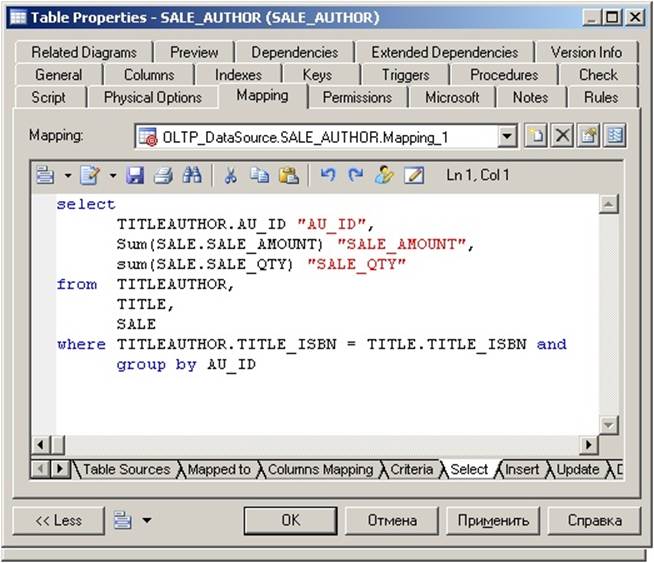Screen dimensions: 654x563
Task: Select Physical Options tab
Action: (153, 98)
